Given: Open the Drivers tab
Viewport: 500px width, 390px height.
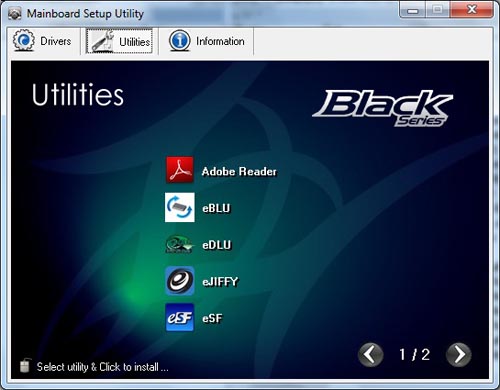Looking at the screenshot, I should 42,41.
